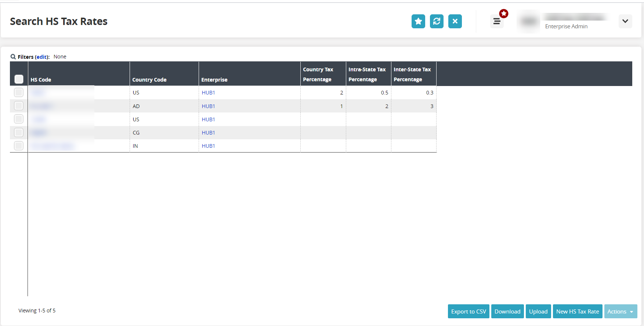The height and width of the screenshot is (326, 644).
Task: Expand the user profile dropdown chevron
Action: pos(625,21)
